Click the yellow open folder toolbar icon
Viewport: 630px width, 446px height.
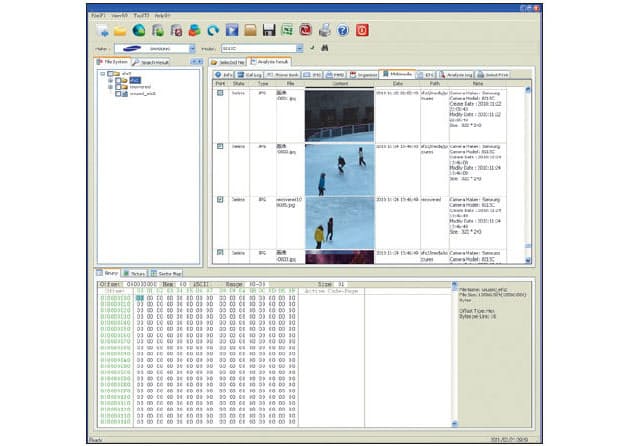pyautogui.click(x=121, y=30)
